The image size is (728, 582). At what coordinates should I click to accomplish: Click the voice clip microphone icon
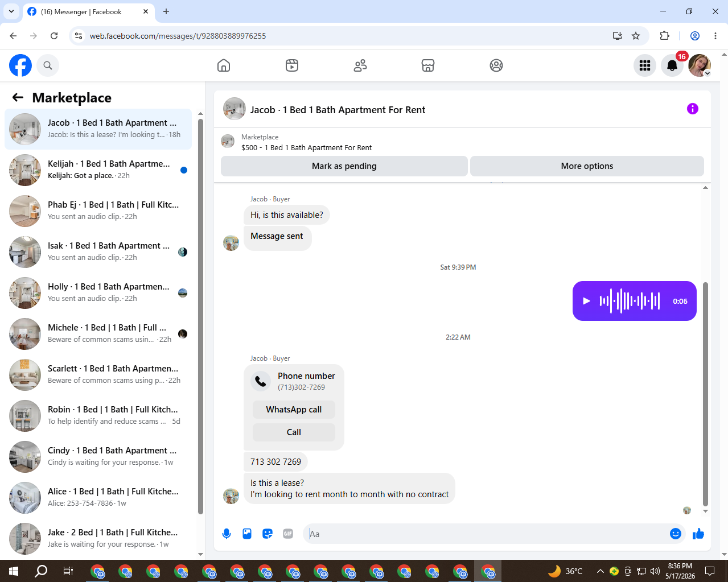pos(227,534)
